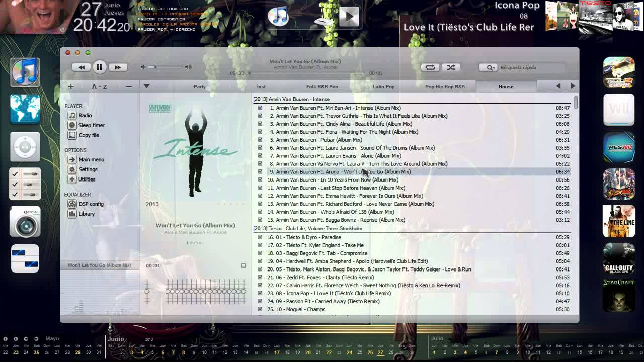Viewport: 644px width, 362px height.
Task: Click the small square toggle beside elapsed time
Action: point(244,265)
